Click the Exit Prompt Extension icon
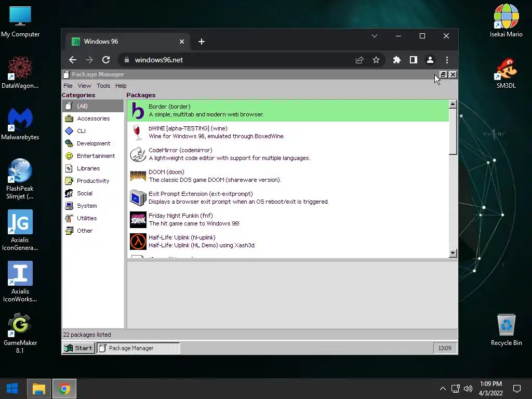 click(x=138, y=198)
